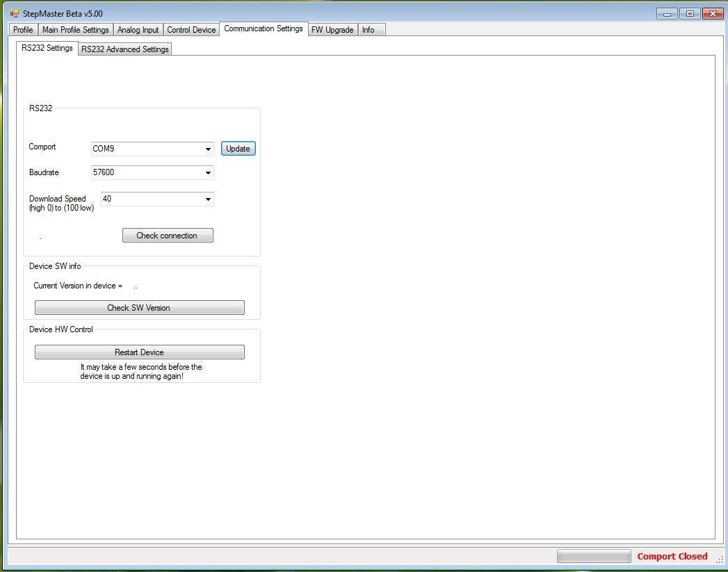728x572 pixels.
Task: Expand the Download Speed dropdown
Action: tap(157, 199)
